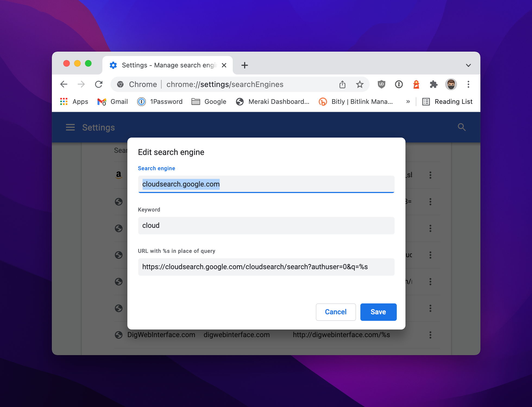The width and height of the screenshot is (532, 407).
Task: Click the browser Forward arrow
Action: pyautogui.click(x=81, y=84)
